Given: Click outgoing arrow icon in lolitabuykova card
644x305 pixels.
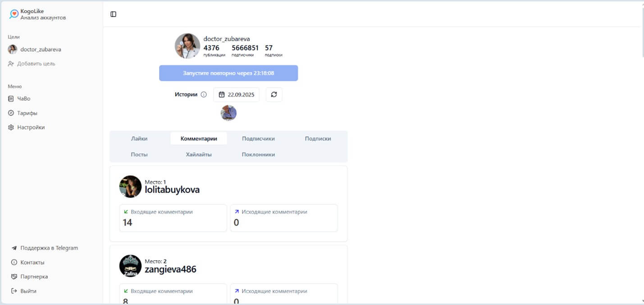Looking at the screenshot, I should click(x=237, y=212).
